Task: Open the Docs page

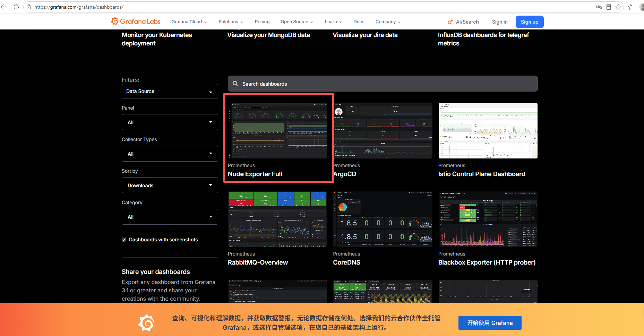Action: point(359,21)
